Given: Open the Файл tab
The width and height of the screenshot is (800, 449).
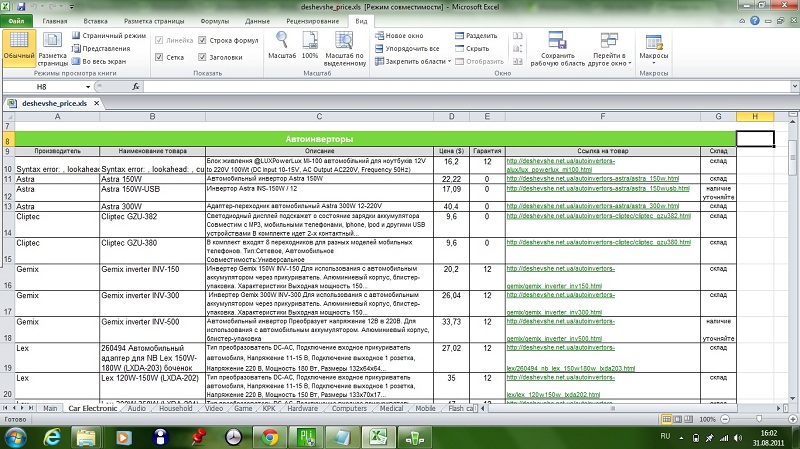Looking at the screenshot, I should tap(16, 21).
